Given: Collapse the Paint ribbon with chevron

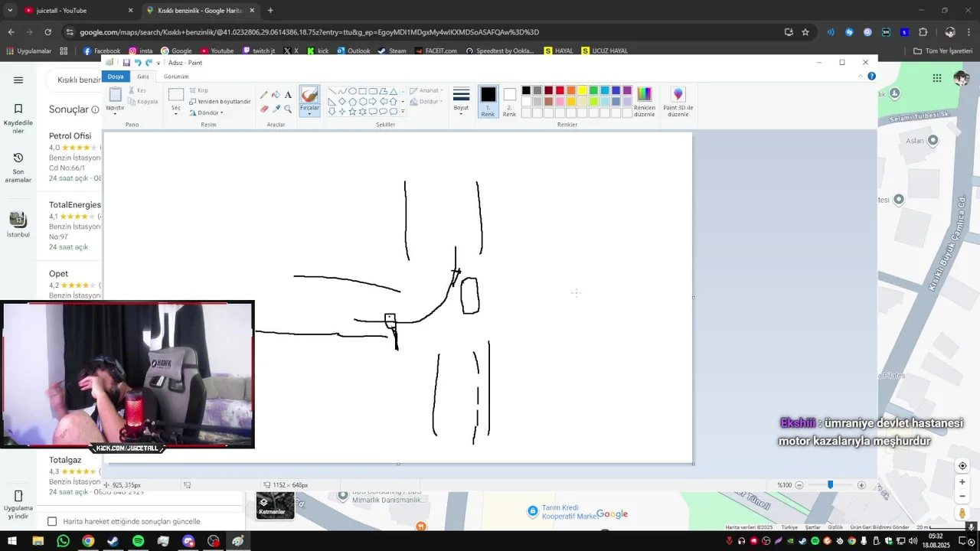Looking at the screenshot, I should [x=861, y=77].
